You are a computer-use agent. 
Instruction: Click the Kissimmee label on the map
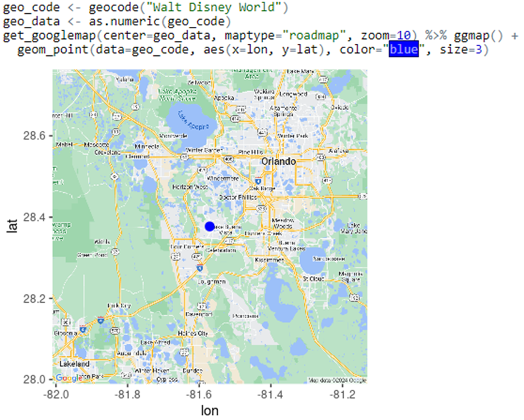[269, 260]
